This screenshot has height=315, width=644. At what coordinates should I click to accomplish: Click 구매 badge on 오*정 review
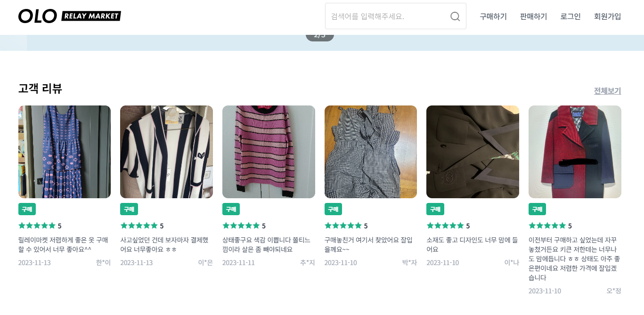pyautogui.click(x=537, y=209)
